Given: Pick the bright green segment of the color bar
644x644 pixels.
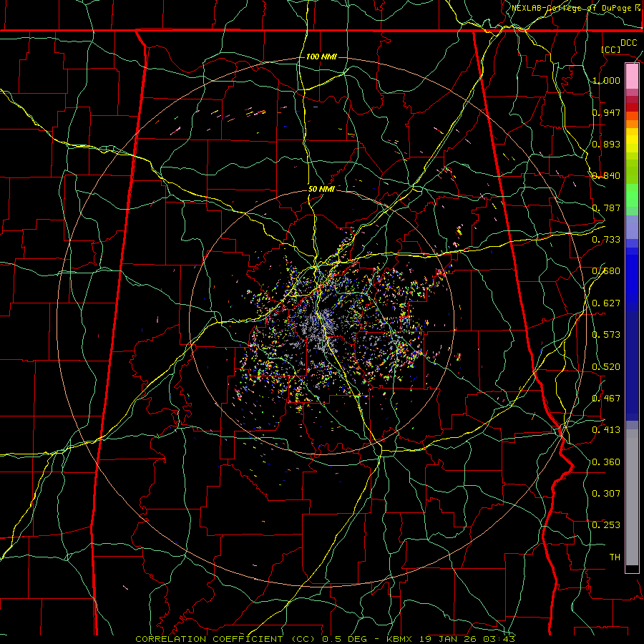Looking at the screenshot, I should pos(632,195).
